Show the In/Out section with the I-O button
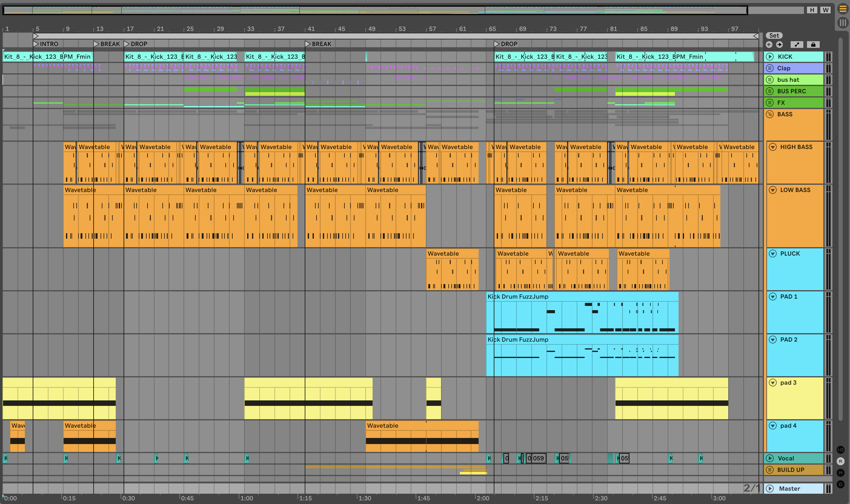 click(x=841, y=450)
